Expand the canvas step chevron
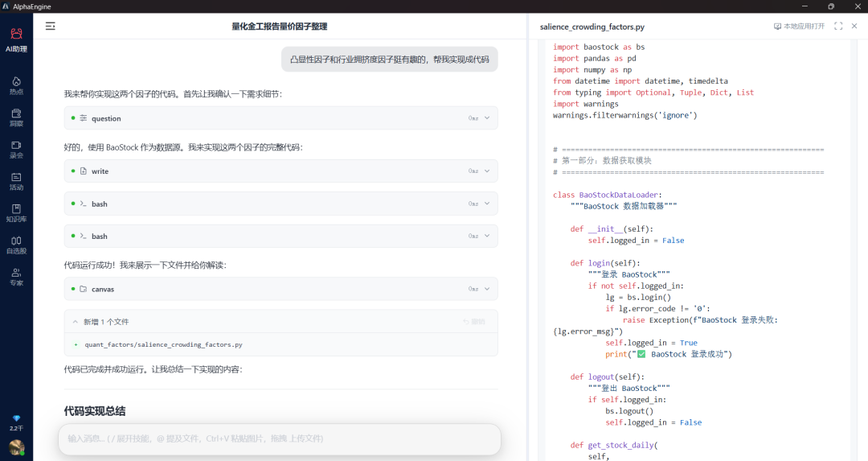Image resolution: width=868 pixels, height=461 pixels. click(487, 290)
